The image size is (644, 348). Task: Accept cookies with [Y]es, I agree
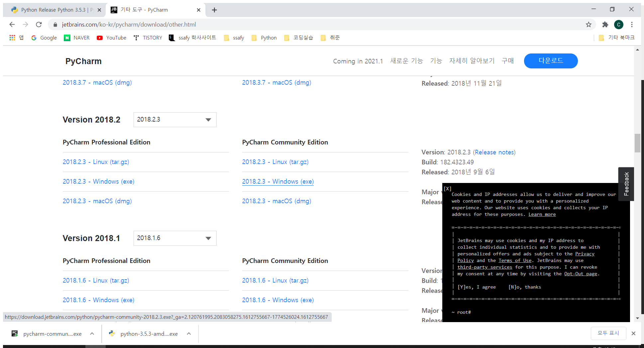tap(477, 287)
